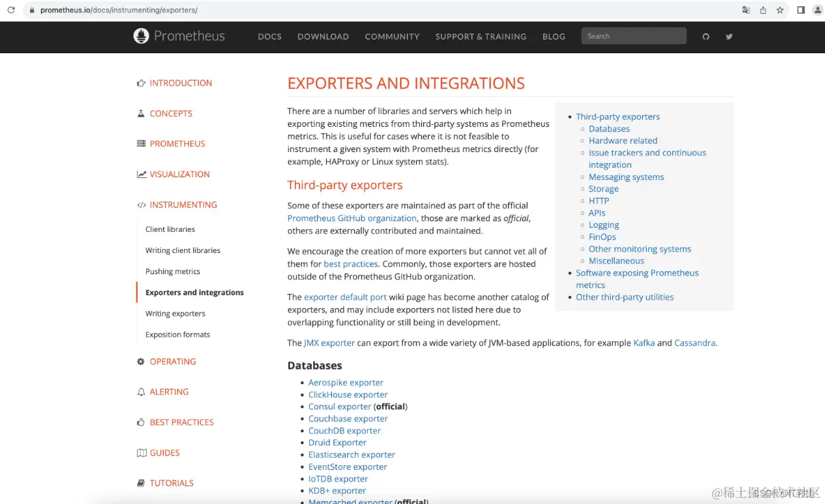825x504 pixels.
Task: Follow the Kafka link
Action: 643,343
